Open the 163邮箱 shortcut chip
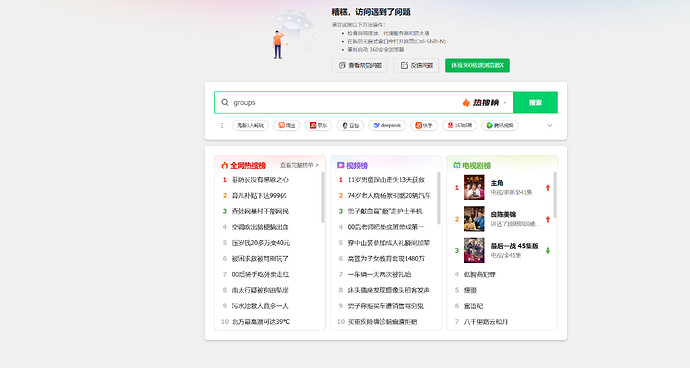This screenshot has height=368, width=690. pos(459,125)
